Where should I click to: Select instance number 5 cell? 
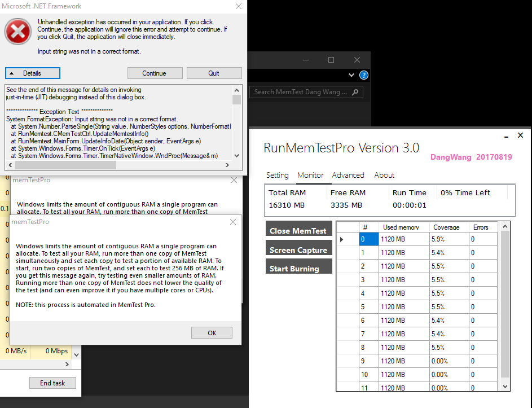369,307
